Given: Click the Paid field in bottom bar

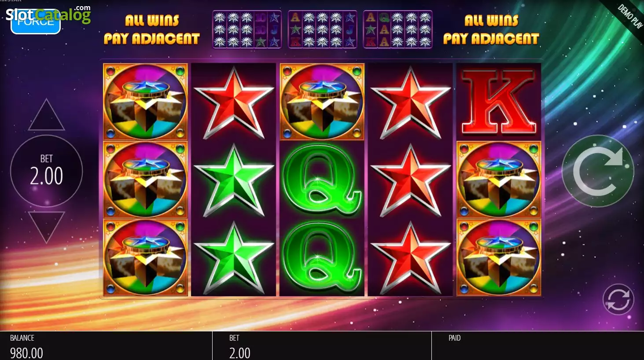Looking at the screenshot, I should pos(537,346).
